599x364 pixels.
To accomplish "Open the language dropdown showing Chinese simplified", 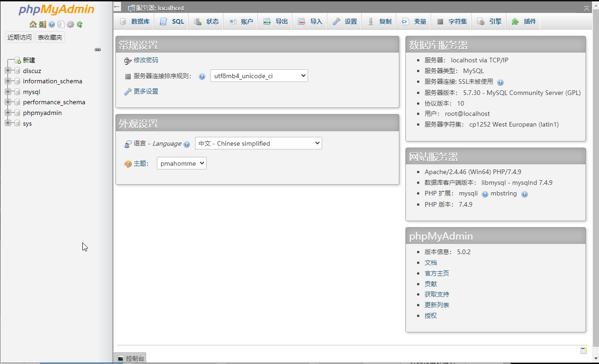I will click(x=258, y=143).
